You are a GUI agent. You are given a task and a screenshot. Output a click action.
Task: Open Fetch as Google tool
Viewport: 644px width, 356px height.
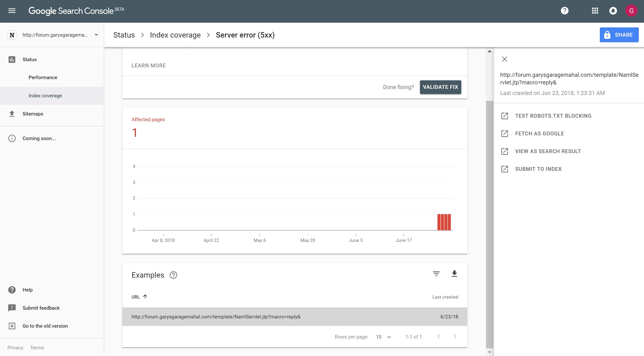tap(539, 134)
